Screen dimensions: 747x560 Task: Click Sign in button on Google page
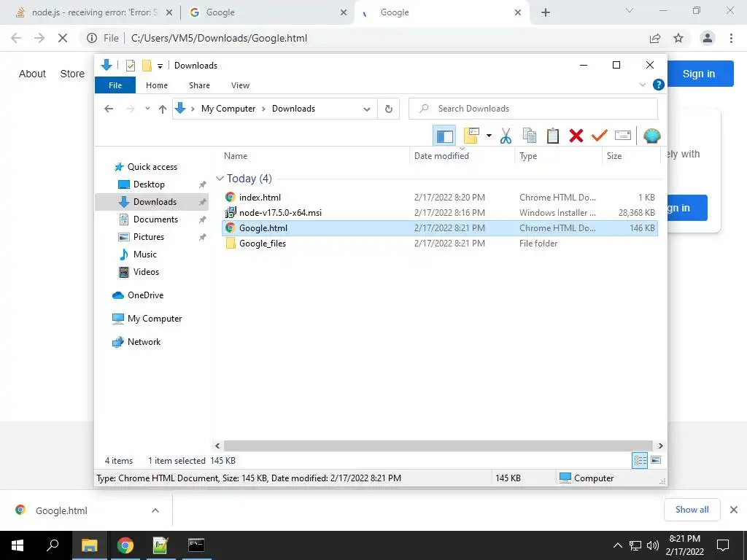698,74
